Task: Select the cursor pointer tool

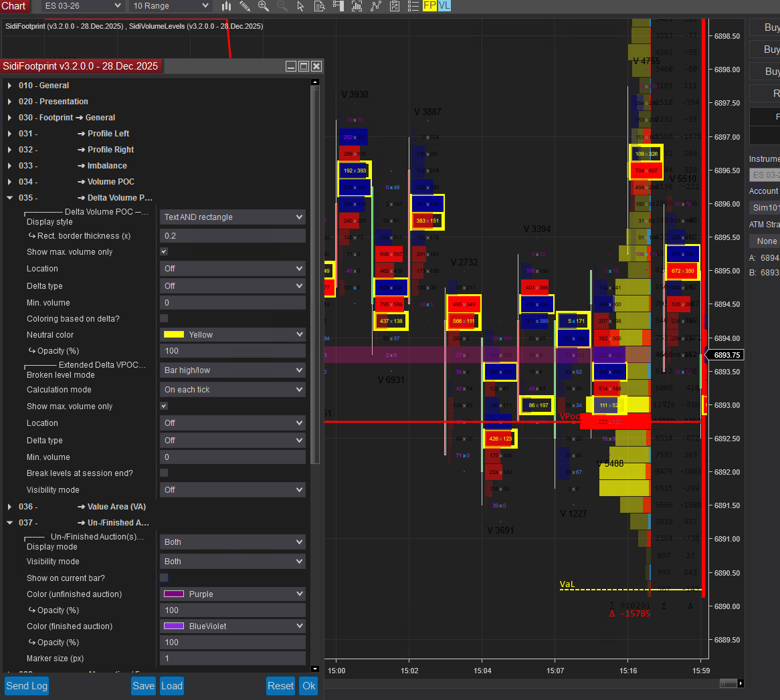Action: [x=300, y=6]
